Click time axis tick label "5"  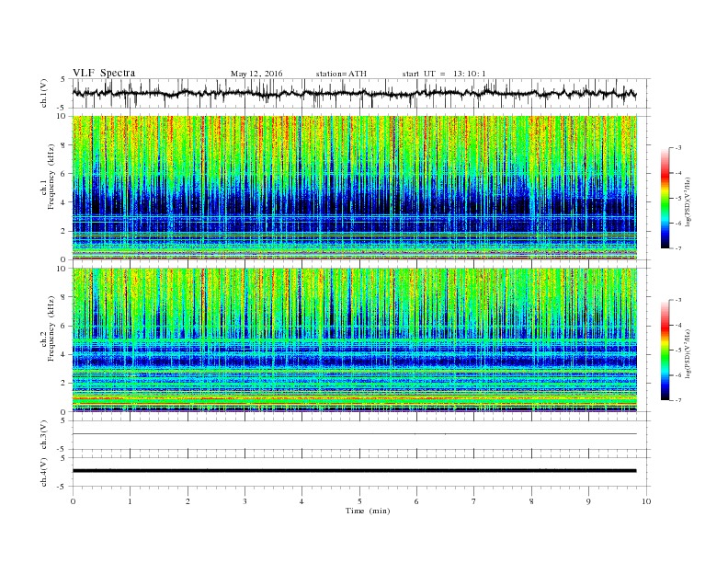pyautogui.click(x=359, y=501)
